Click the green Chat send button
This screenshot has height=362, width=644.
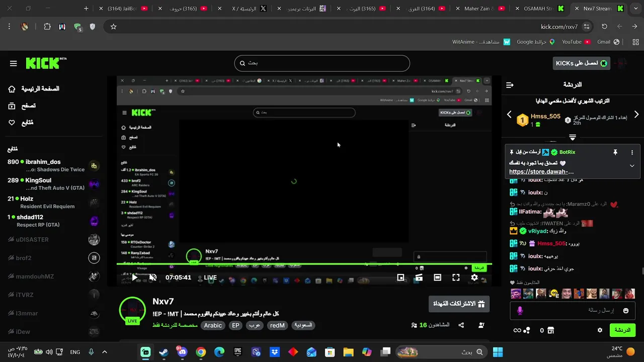pos(622,330)
